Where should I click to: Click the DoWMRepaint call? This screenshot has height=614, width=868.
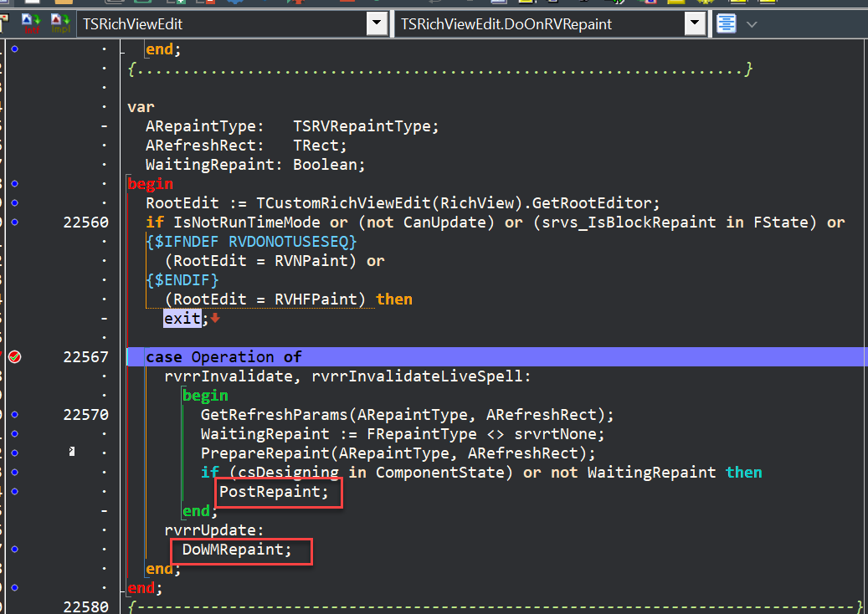(x=233, y=550)
